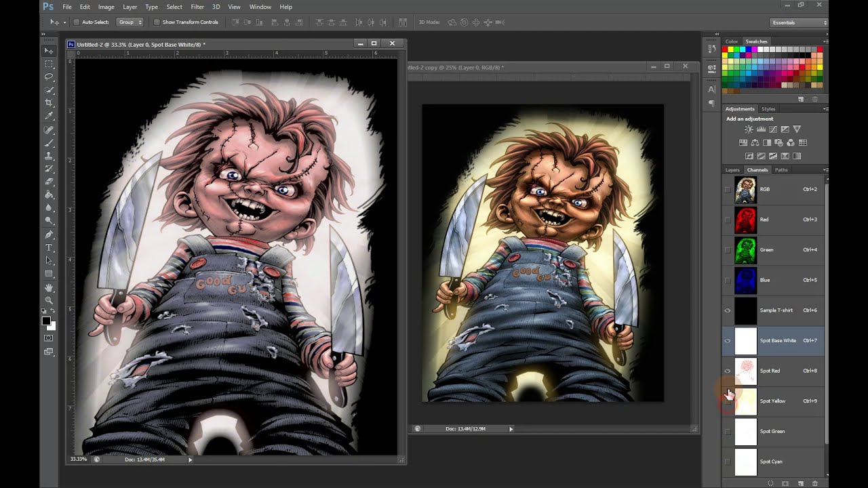Hide the Sample T-shirt channel
This screenshot has height=488, width=868.
click(728, 310)
